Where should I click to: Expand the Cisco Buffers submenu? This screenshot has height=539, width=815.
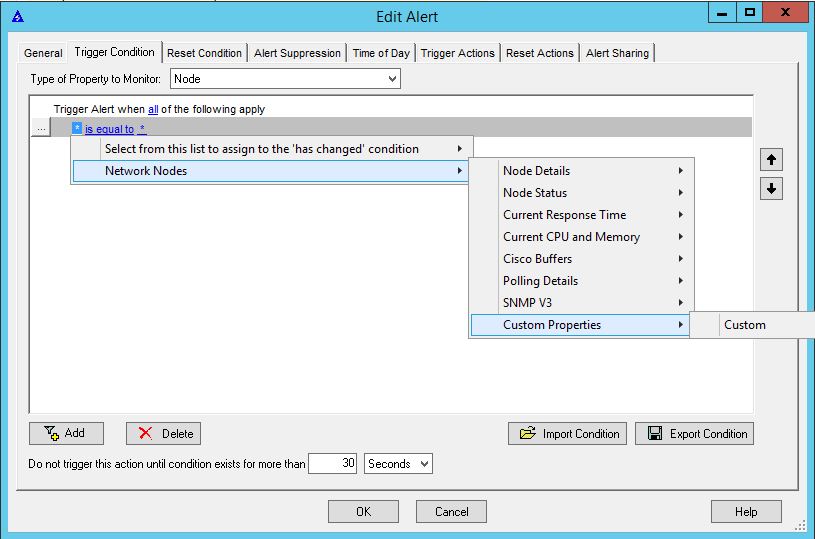(x=582, y=259)
